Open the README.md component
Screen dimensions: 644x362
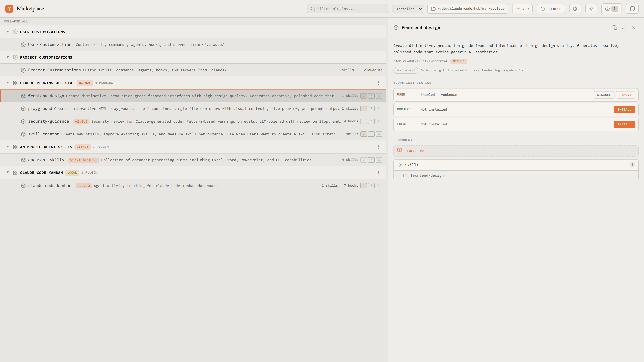(516, 151)
